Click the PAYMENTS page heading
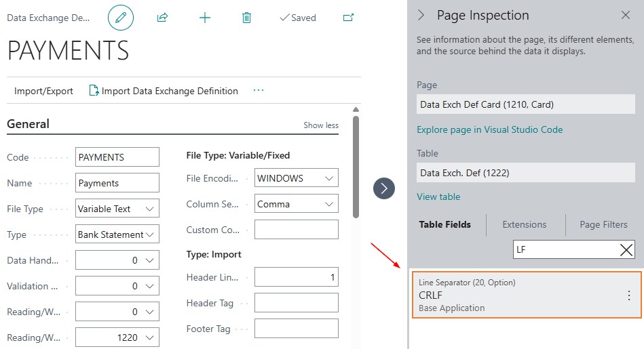Image resolution: width=644 pixels, height=349 pixels. tap(68, 50)
